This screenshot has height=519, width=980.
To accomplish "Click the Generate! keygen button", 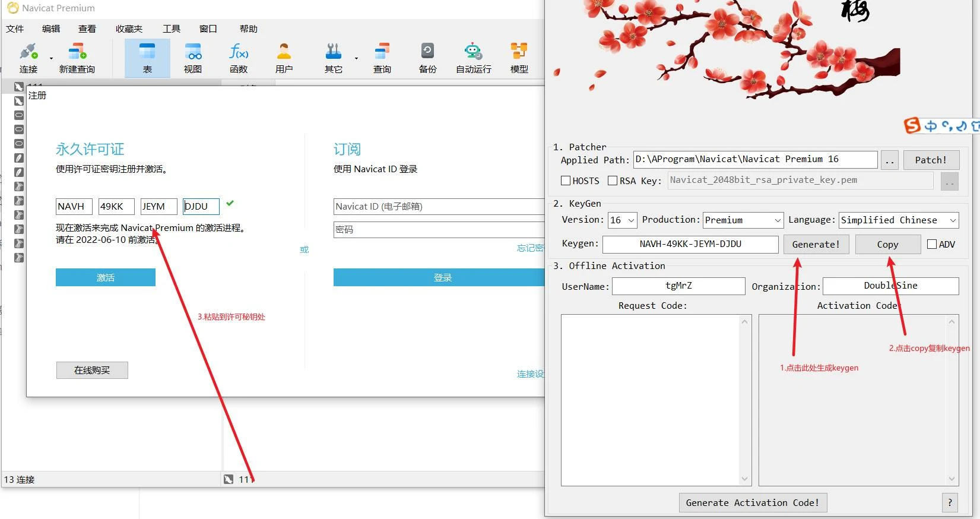I will pos(816,244).
